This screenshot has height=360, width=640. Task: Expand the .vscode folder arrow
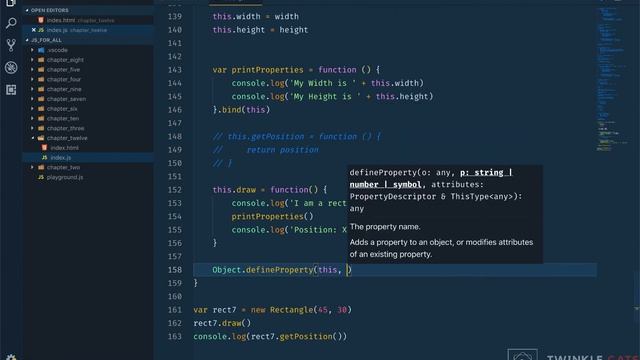(33, 50)
